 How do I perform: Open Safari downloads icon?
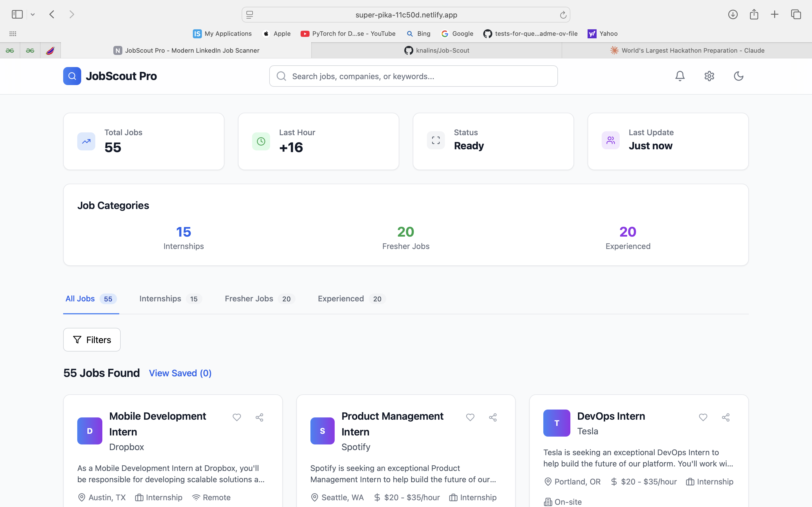(x=733, y=14)
